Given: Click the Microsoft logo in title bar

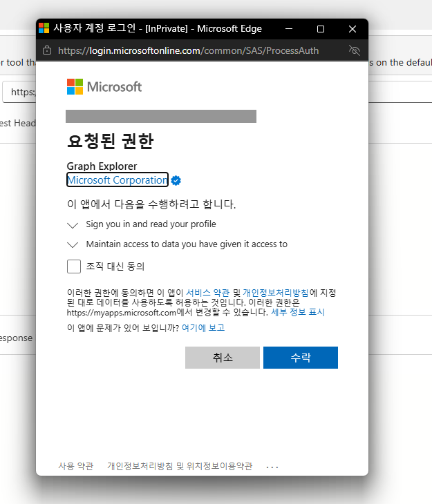Looking at the screenshot, I should (44, 28).
